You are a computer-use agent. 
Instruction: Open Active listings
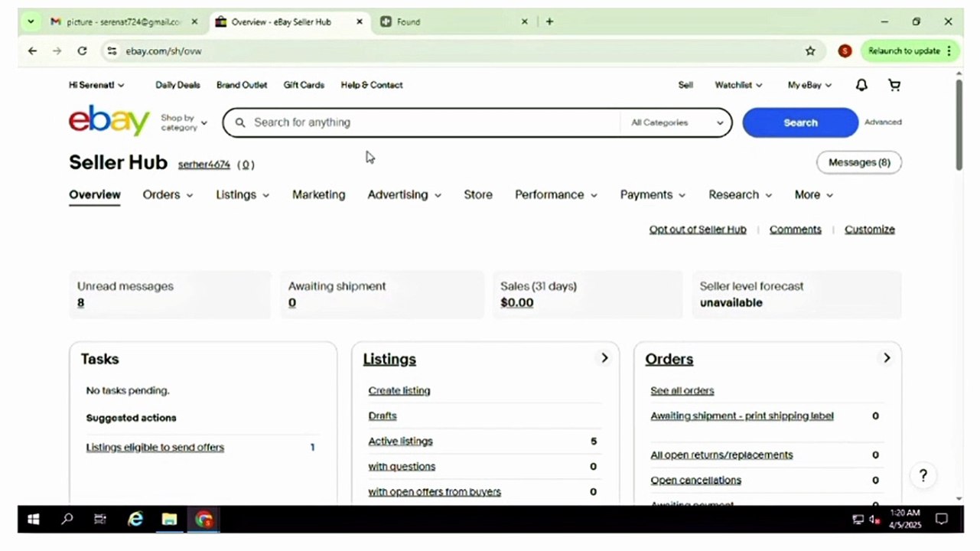(400, 442)
